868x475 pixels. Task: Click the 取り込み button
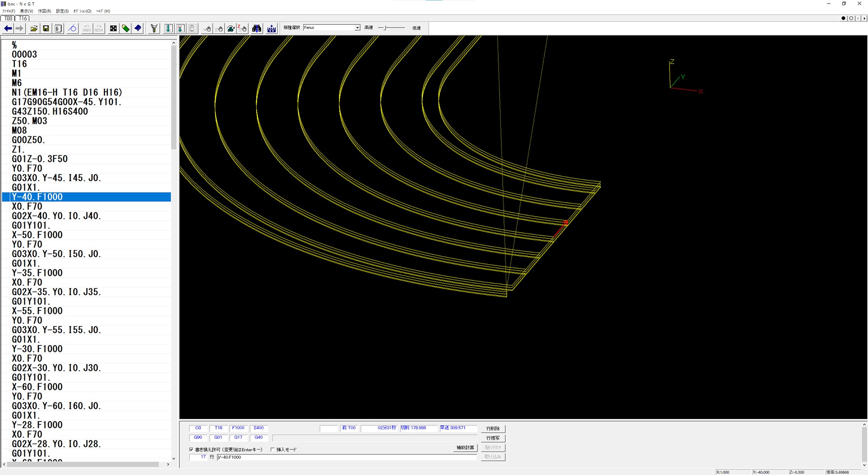493,457
